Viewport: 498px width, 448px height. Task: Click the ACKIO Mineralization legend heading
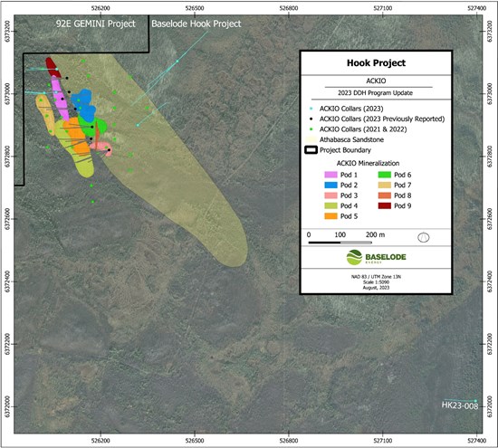[x=368, y=163]
